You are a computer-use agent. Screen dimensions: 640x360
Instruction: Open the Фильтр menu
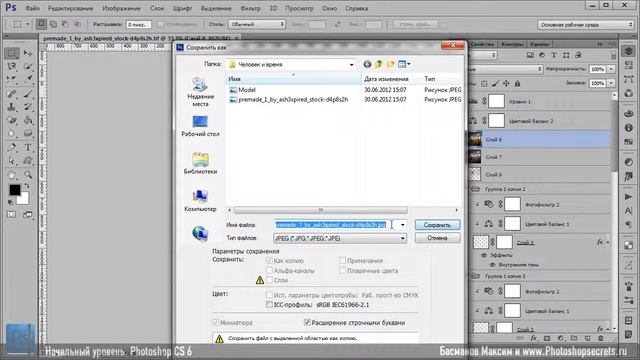tap(250, 8)
